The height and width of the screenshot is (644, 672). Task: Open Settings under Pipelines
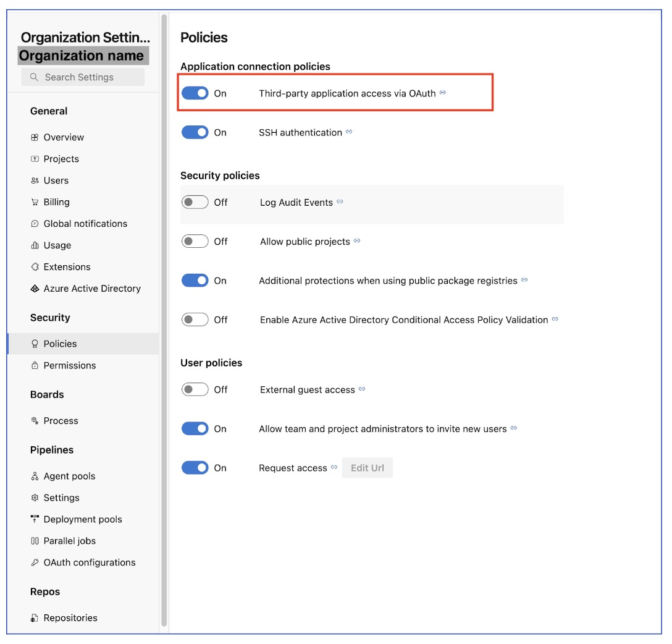(83, 498)
